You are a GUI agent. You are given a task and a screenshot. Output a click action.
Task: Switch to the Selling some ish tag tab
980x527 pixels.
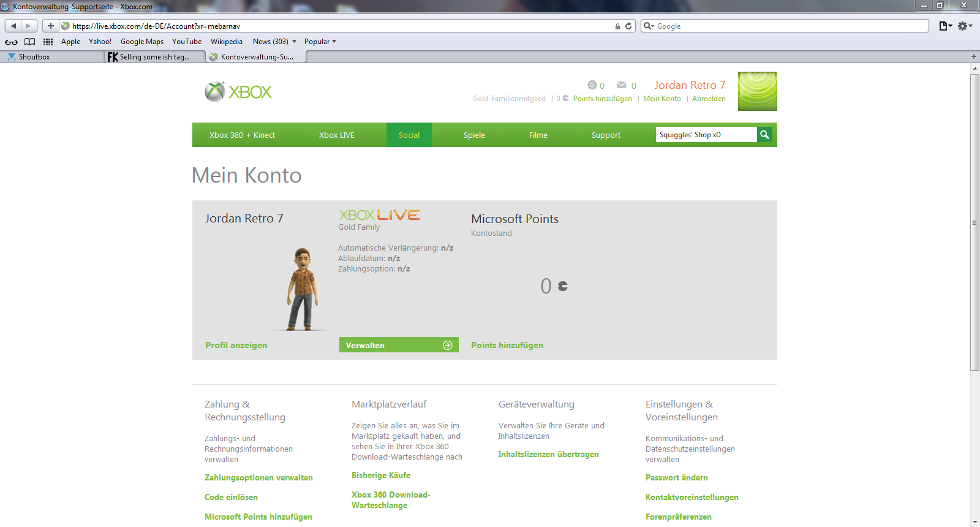[x=154, y=56]
